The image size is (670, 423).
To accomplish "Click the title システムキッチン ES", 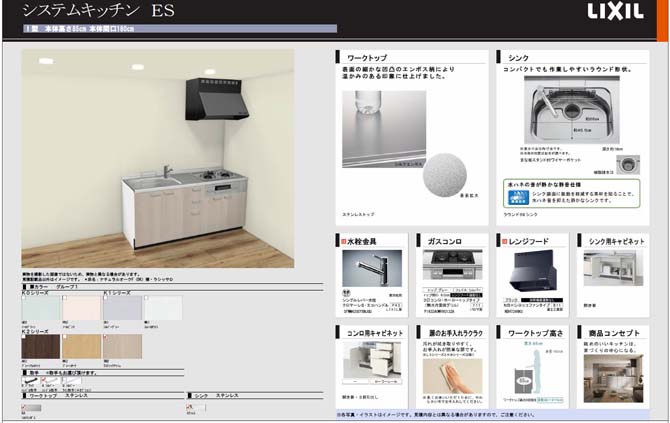I will point(99,10).
